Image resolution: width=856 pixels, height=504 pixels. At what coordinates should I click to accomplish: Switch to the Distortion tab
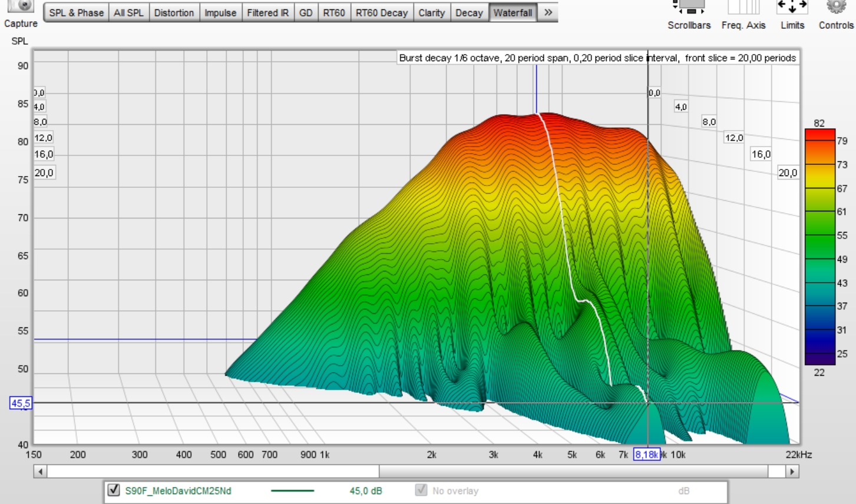(174, 12)
